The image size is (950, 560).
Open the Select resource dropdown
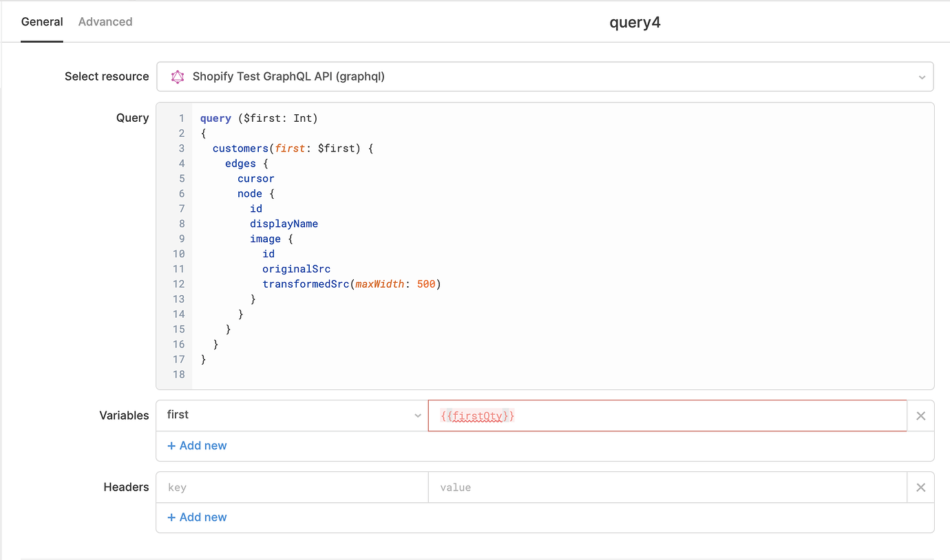tap(544, 76)
